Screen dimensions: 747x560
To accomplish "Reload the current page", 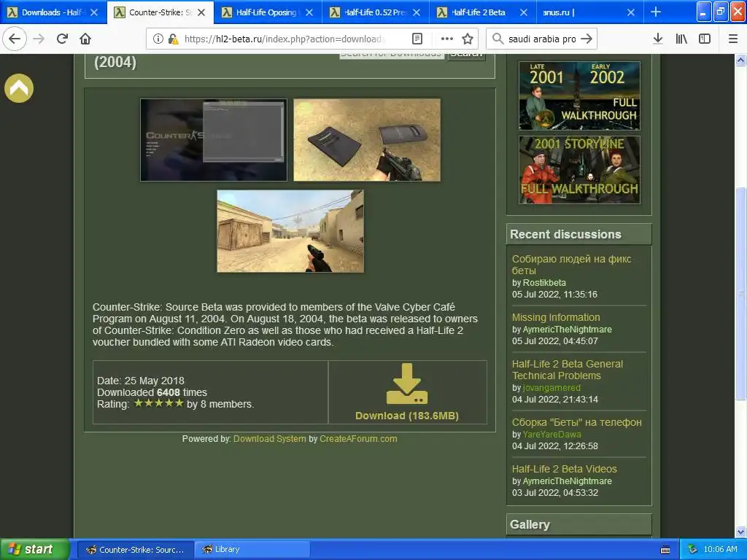I will tap(62, 39).
